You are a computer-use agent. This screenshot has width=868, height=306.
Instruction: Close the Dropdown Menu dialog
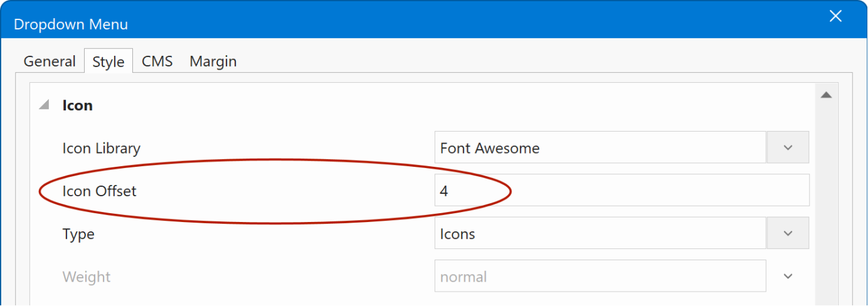pos(835,17)
